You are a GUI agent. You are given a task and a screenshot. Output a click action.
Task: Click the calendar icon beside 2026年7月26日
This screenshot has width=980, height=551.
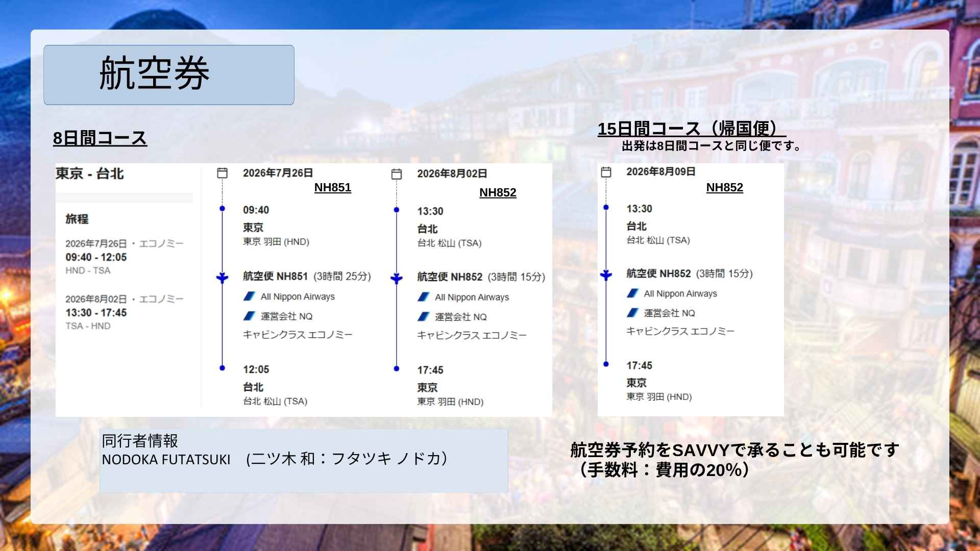(x=222, y=173)
